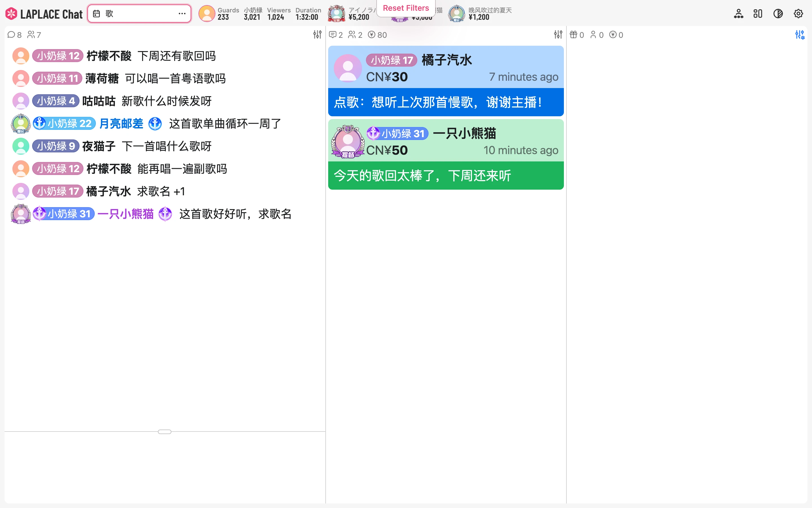The height and width of the screenshot is (508, 812).
Task: Click username 月亮邮差 in chat
Action: tap(121, 124)
